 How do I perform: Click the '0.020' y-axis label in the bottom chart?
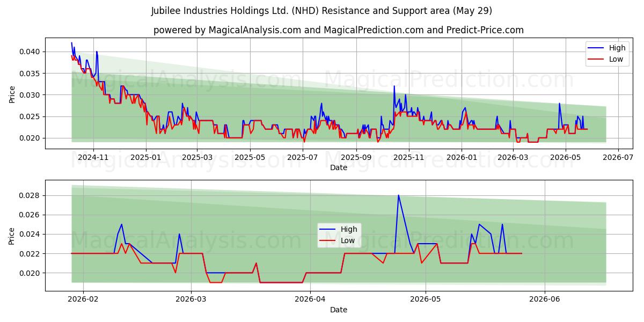30,273
